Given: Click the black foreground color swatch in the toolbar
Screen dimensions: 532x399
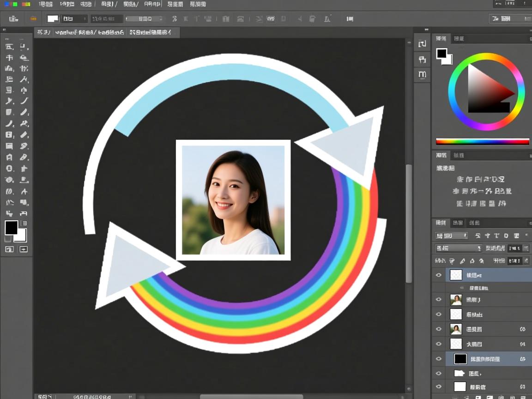Looking at the screenshot, I should click(x=11, y=227).
